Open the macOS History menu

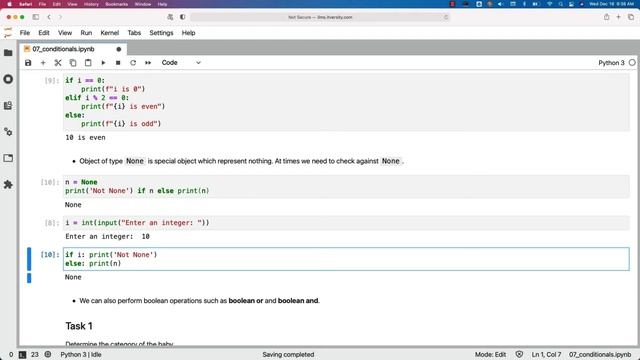coord(91,4)
